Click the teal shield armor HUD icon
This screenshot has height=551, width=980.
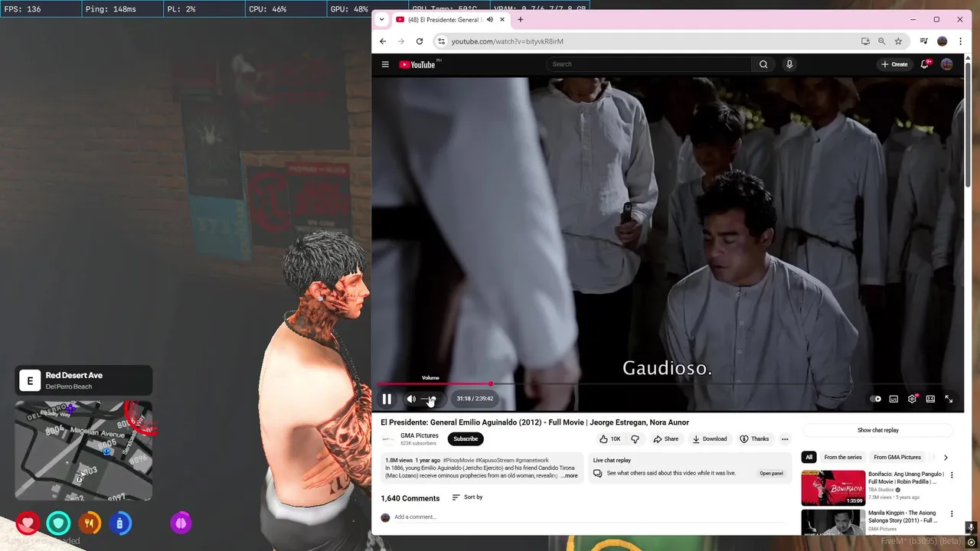pyautogui.click(x=58, y=523)
